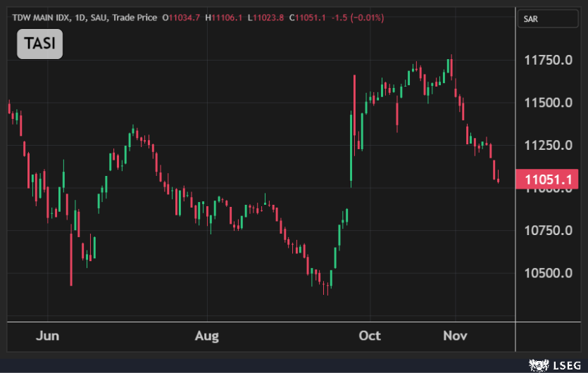This screenshot has width=588, height=373.
Task: Click the Close value C11051.1
Action: point(308,18)
